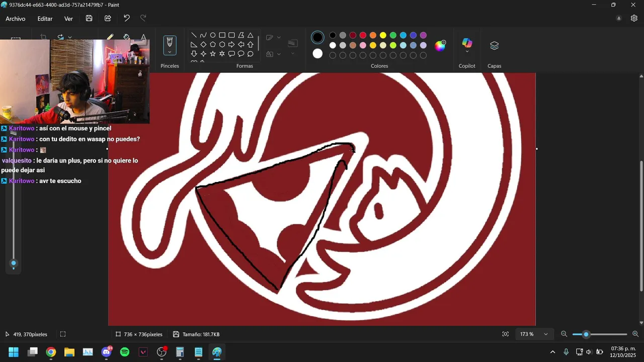
Task: Choose the six-point star shape
Action: (222, 54)
